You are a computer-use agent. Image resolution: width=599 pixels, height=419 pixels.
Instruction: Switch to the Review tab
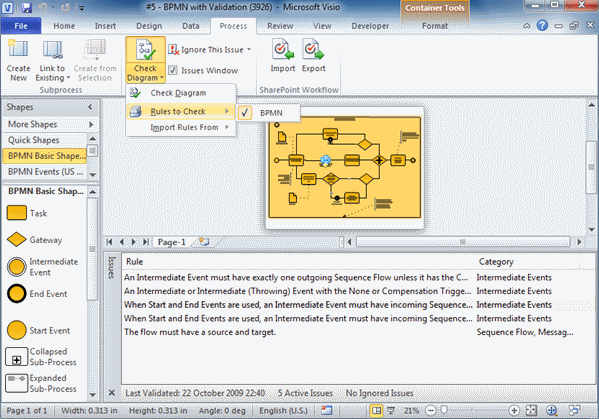pyautogui.click(x=280, y=26)
